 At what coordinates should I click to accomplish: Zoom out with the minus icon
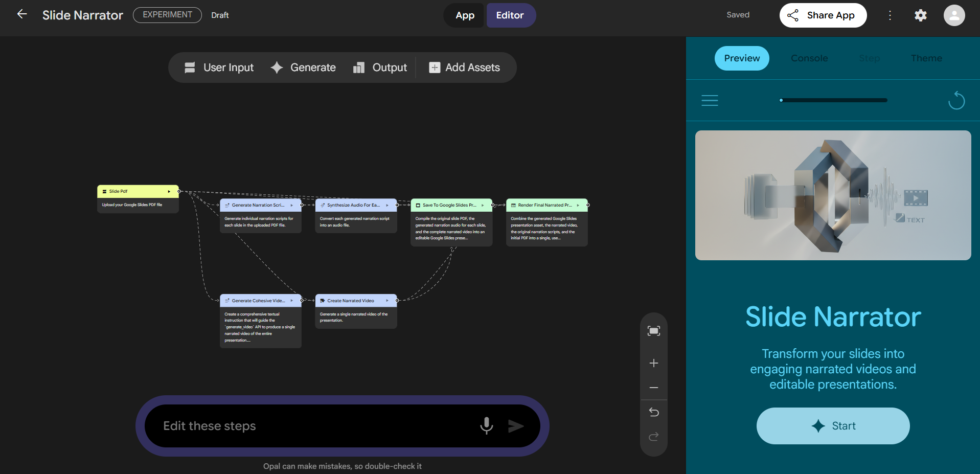click(653, 388)
